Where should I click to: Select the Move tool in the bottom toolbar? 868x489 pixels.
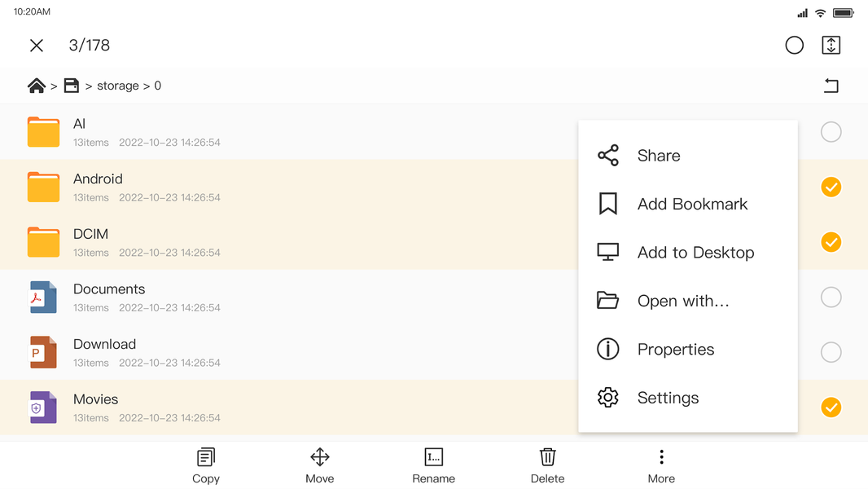tap(319, 465)
